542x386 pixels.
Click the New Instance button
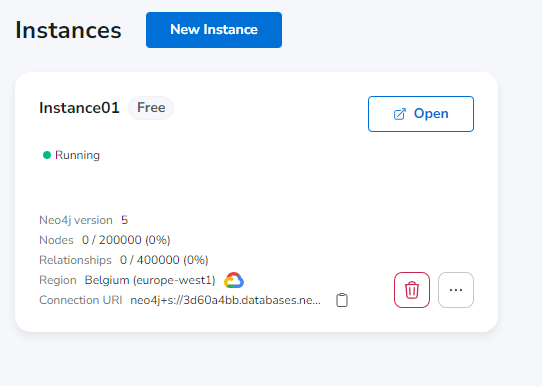coord(214,30)
